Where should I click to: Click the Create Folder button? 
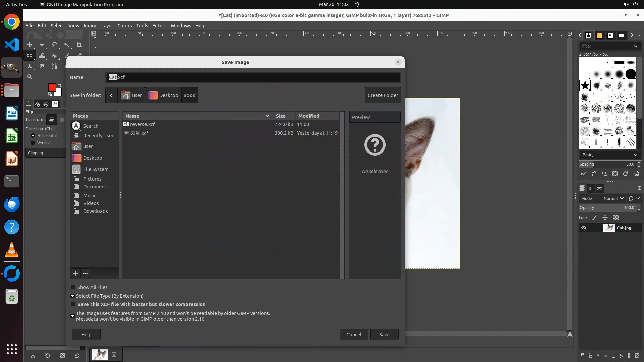[x=383, y=95]
